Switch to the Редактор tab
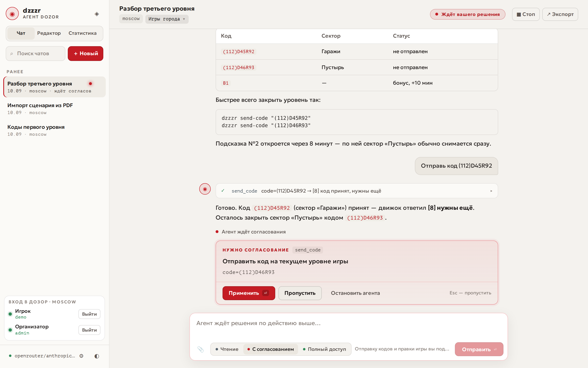This screenshot has height=368, width=588. click(x=49, y=33)
